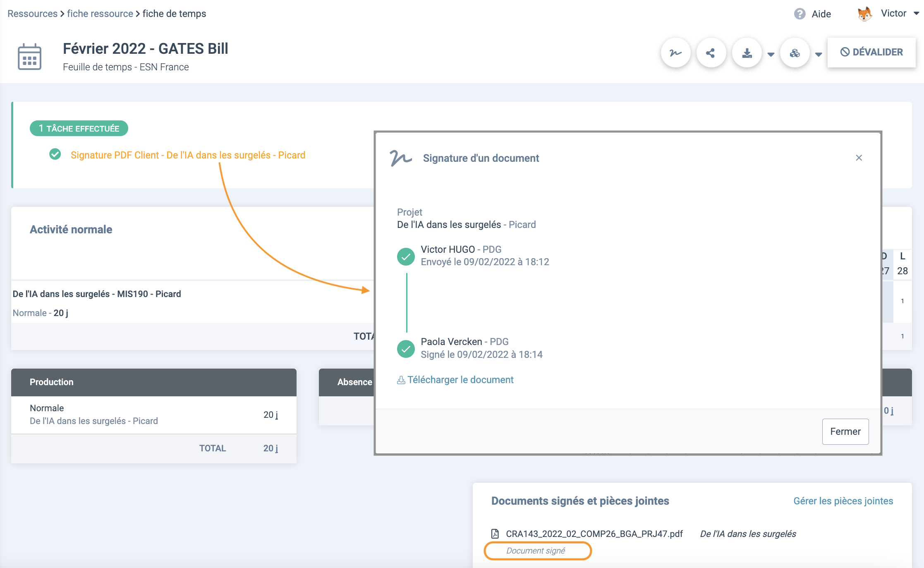The width and height of the screenshot is (924, 568).
Task: Click the PDF file icon beside CRA143
Action: pyautogui.click(x=495, y=534)
